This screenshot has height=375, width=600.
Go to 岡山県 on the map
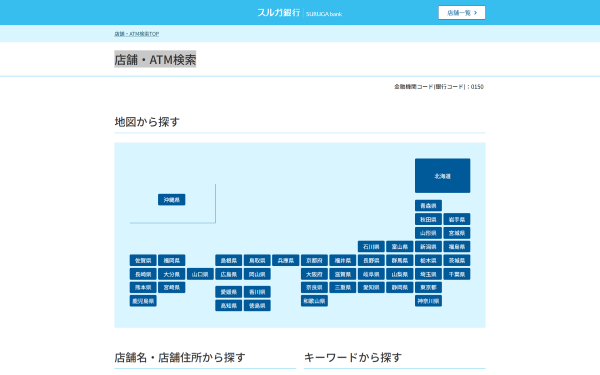pos(257,274)
